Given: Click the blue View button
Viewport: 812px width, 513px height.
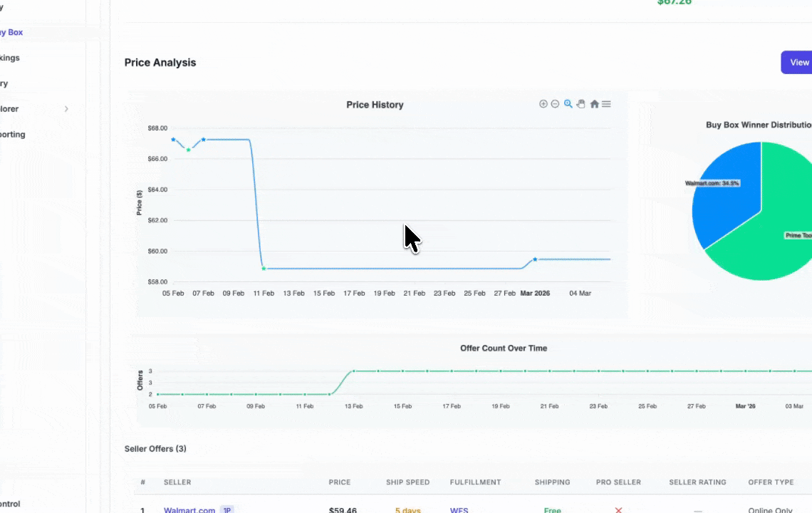Looking at the screenshot, I should (x=796, y=62).
